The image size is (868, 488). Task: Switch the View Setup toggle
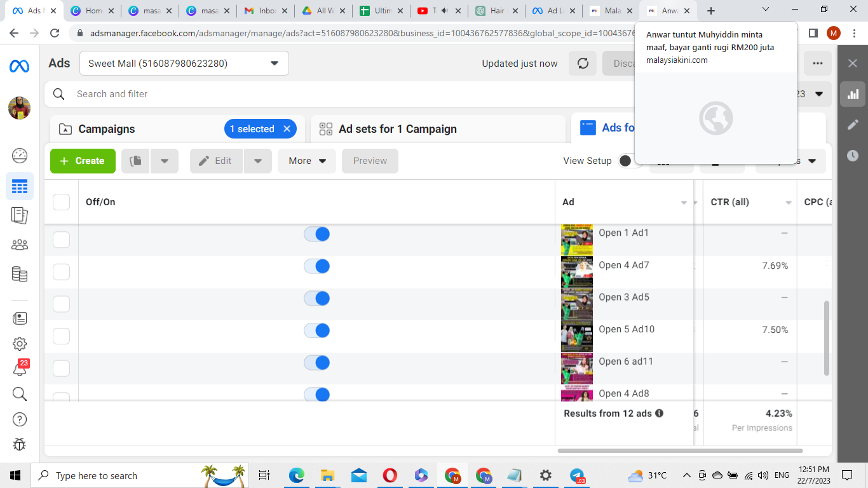click(627, 161)
